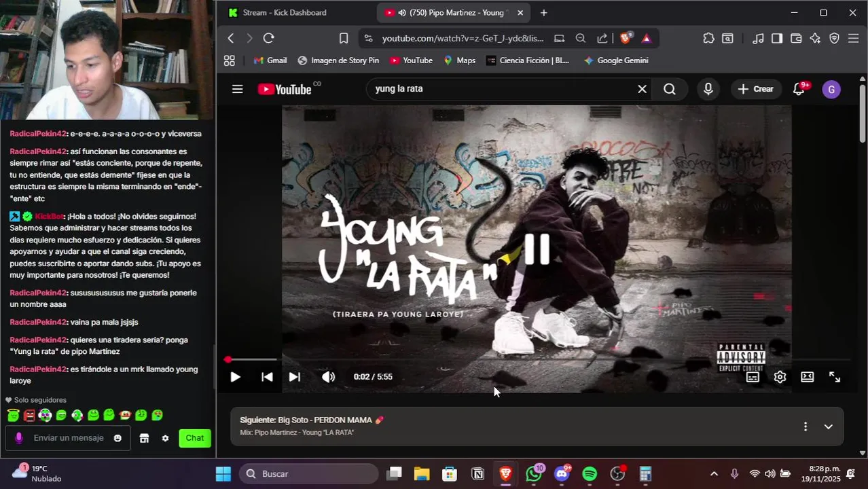Click the taskbar Buscar search box
Image resolution: width=868 pixels, height=489 pixels.
click(309, 473)
